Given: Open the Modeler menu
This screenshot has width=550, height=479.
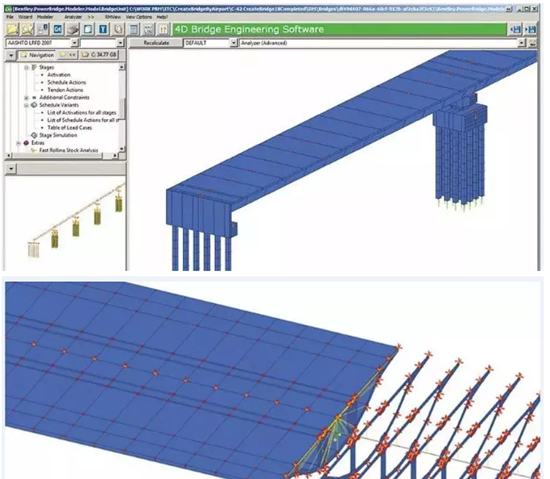Looking at the screenshot, I should coord(45,17).
